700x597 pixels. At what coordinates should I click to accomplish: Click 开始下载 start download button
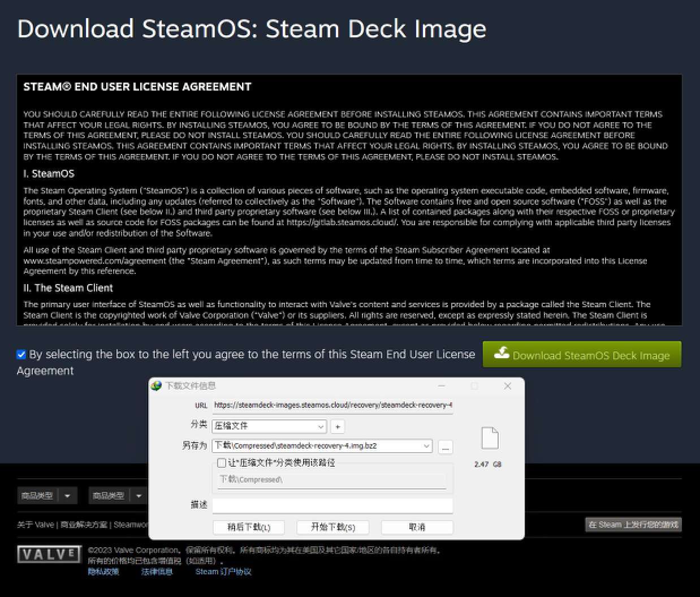click(x=333, y=527)
